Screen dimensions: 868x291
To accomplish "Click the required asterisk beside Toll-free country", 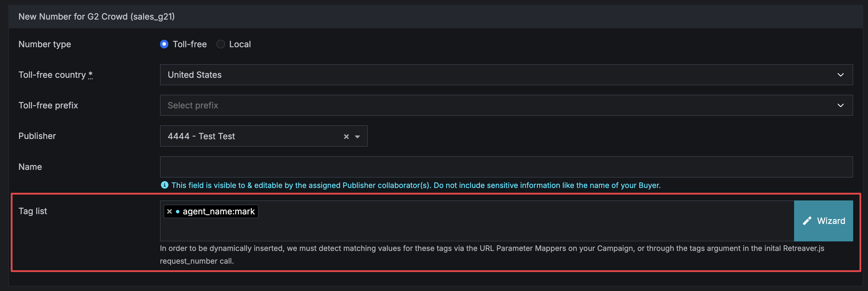I will click(x=90, y=75).
